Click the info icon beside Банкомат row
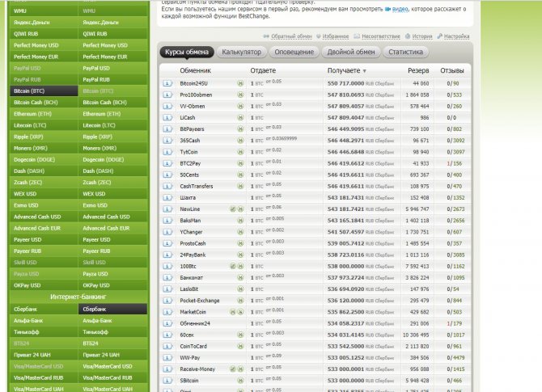This screenshot has width=542, height=392. pyautogui.click(x=167, y=276)
